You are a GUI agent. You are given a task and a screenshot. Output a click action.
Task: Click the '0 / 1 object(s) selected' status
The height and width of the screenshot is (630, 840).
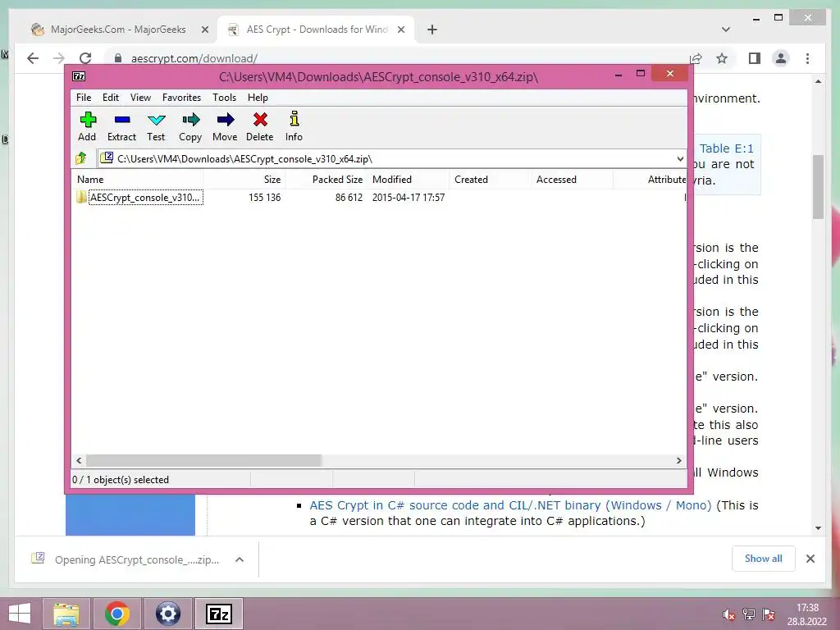121,479
